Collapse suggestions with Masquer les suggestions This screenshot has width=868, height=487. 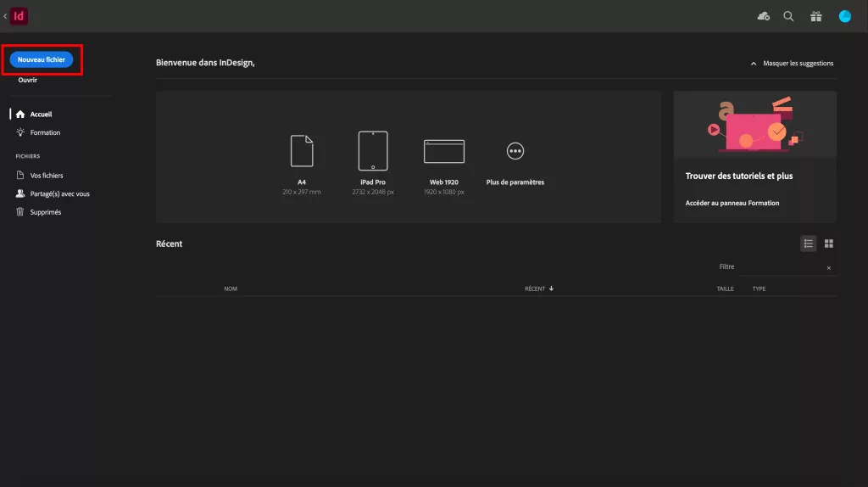[x=793, y=63]
